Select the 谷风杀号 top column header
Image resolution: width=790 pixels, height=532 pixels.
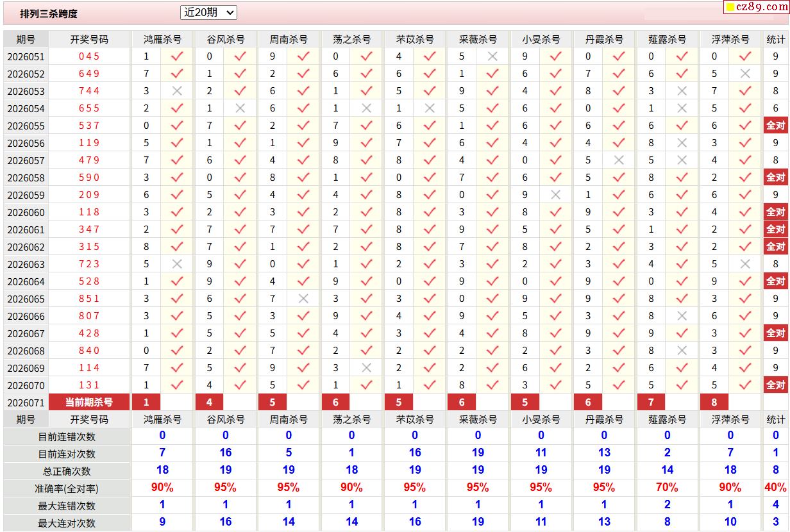226,39
